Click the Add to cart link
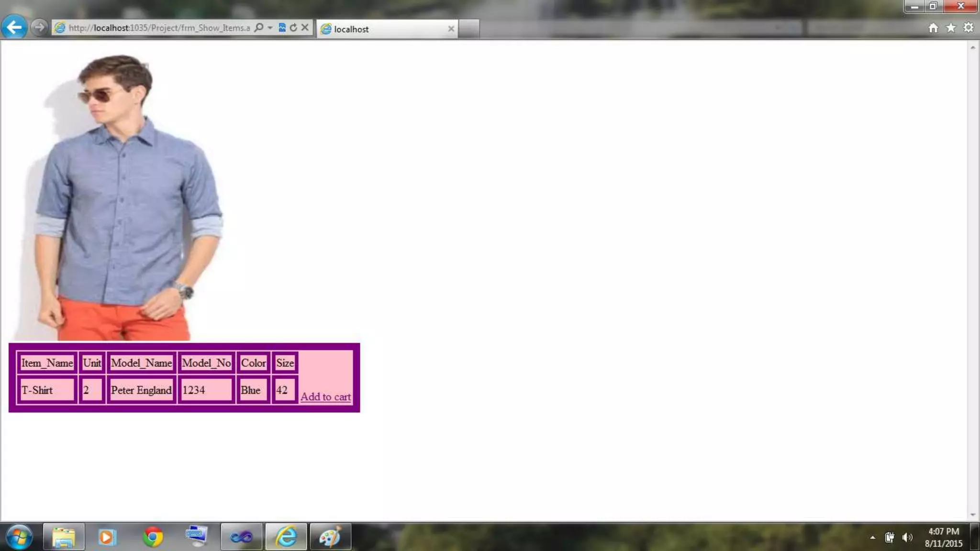This screenshot has width=980, height=551. [x=325, y=397]
